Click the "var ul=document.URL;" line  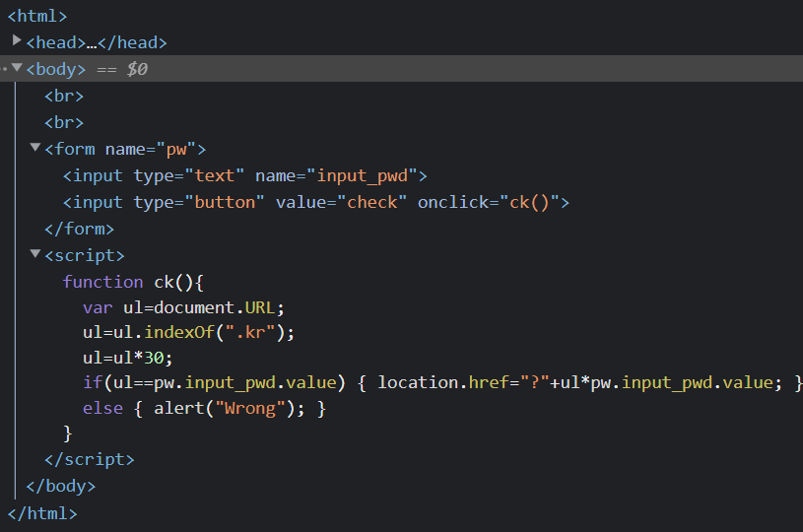click(x=183, y=307)
